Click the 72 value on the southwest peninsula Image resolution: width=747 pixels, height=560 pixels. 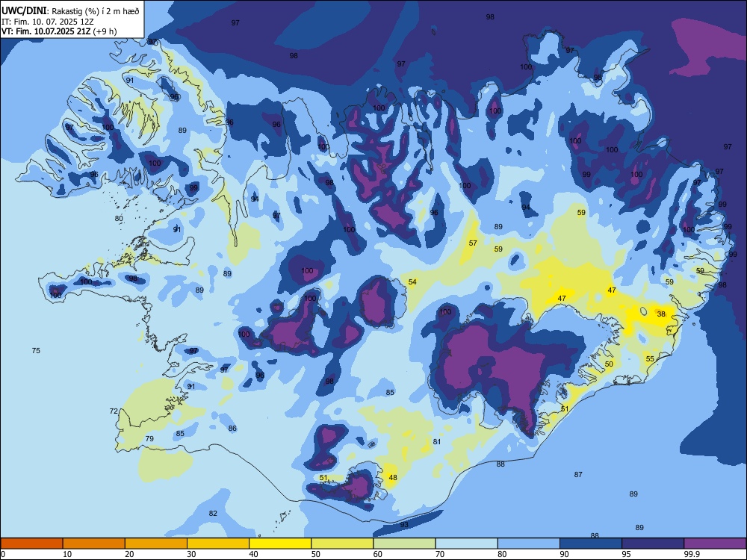pyautogui.click(x=114, y=411)
